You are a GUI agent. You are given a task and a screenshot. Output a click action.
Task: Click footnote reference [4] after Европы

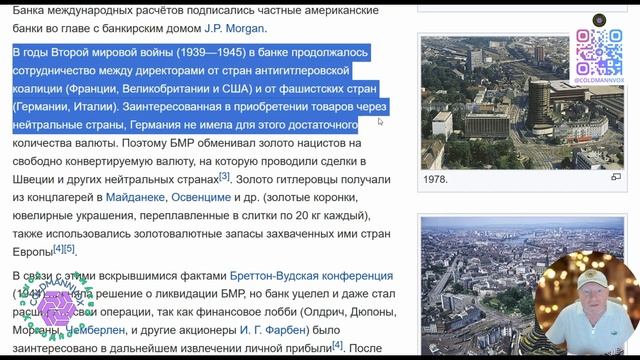[59, 249]
